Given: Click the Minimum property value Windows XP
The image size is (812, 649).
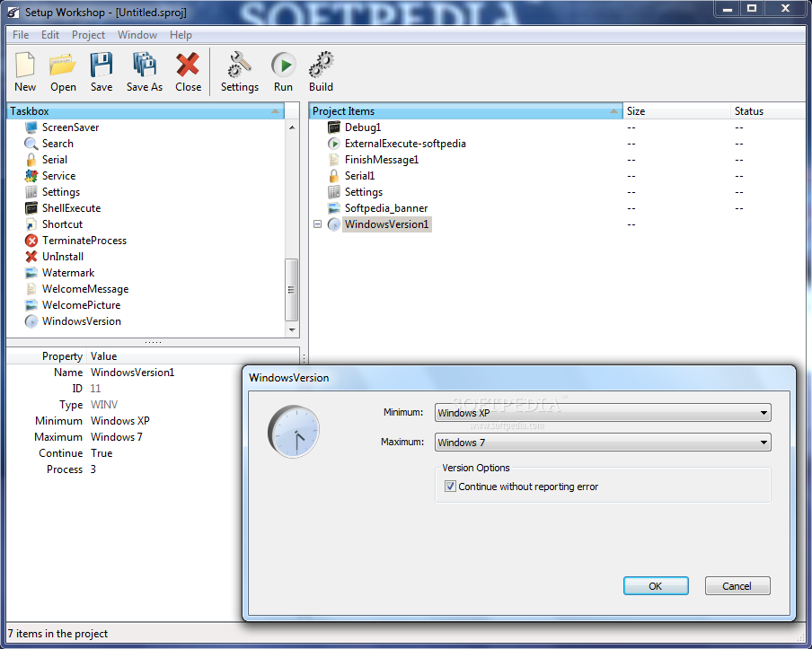Looking at the screenshot, I should [120, 421].
